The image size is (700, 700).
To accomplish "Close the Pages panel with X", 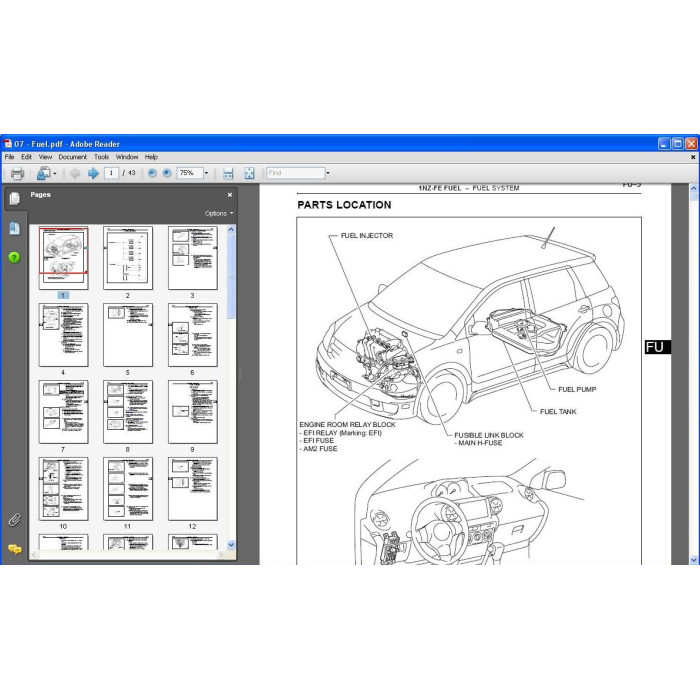I will click(x=230, y=195).
